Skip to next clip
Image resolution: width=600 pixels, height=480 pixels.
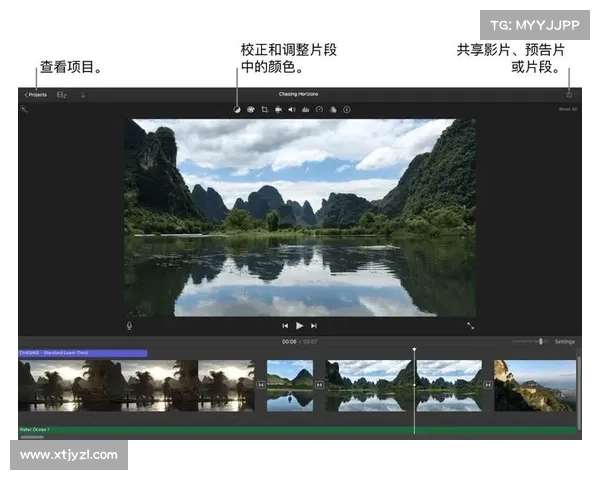click(314, 326)
